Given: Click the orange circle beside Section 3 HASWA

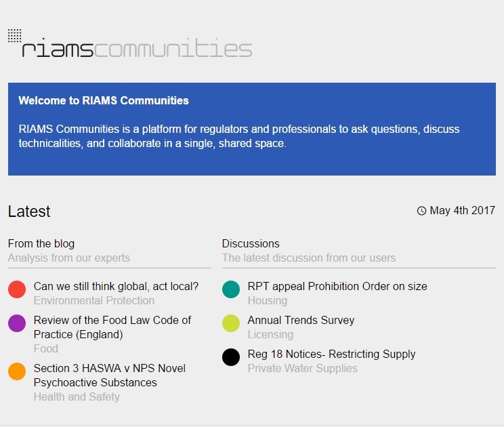Looking at the screenshot, I should [x=17, y=371].
